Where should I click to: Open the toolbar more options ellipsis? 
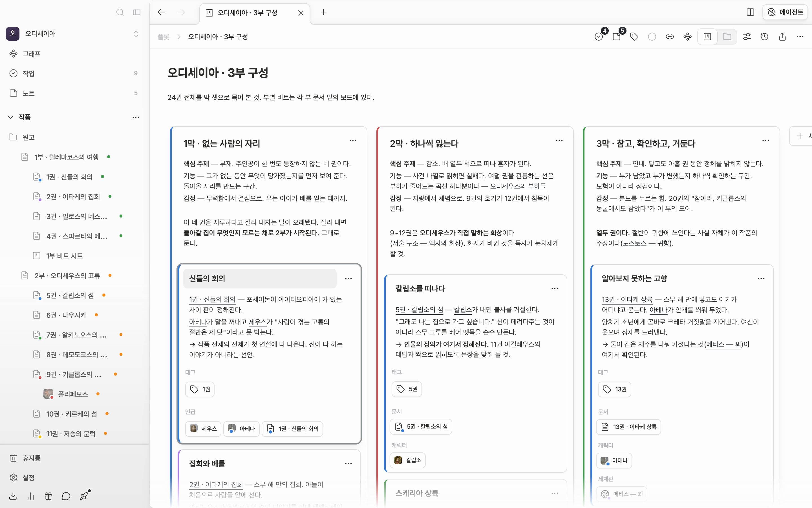(800, 37)
